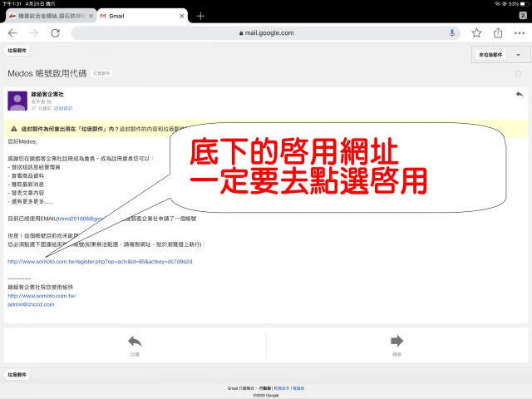Go back with the browser back arrow
Viewport: 532px width, 399px height.
12,33
